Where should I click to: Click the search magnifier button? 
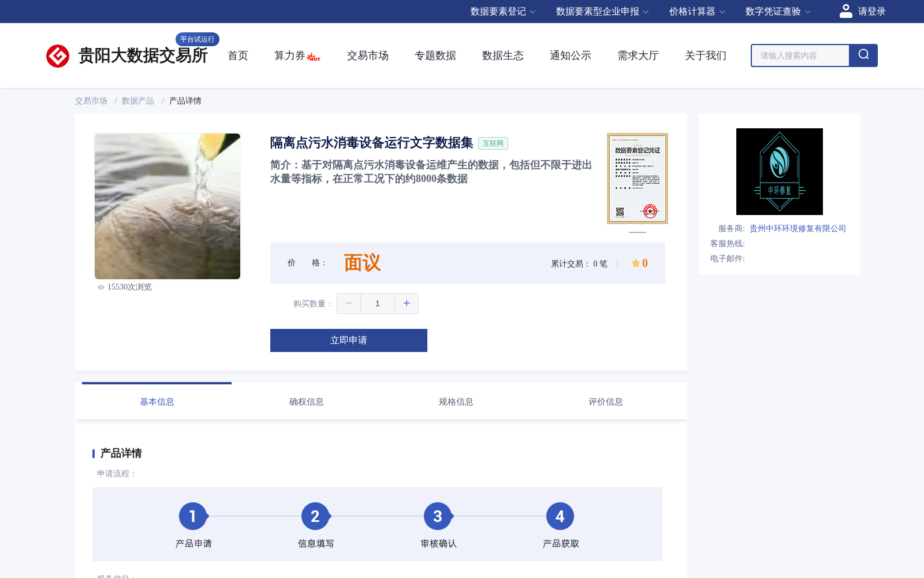pyautogui.click(x=863, y=55)
